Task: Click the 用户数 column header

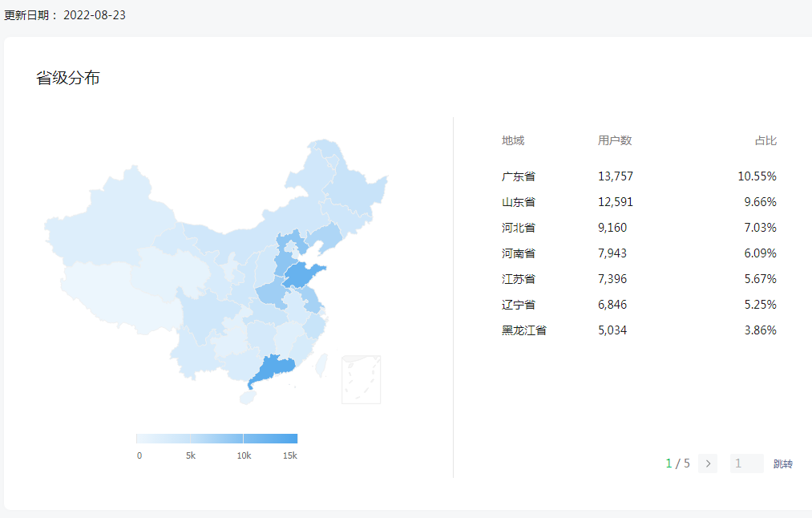Action: pyautogui.click(x=615, y=140)
